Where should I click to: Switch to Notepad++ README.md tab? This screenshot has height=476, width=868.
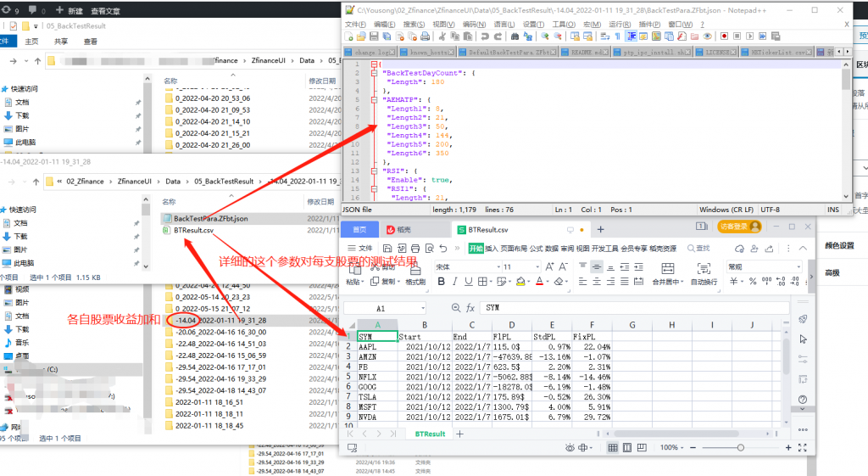tap(585, 52)
